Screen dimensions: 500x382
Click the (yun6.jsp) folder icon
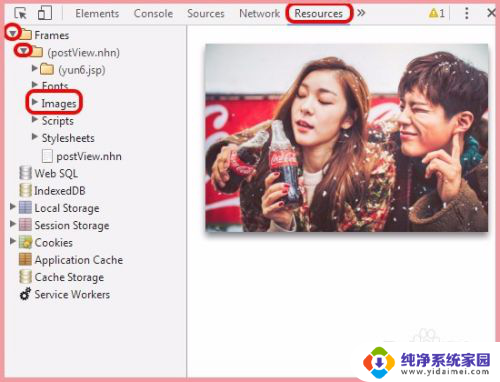tap(47, 69)
